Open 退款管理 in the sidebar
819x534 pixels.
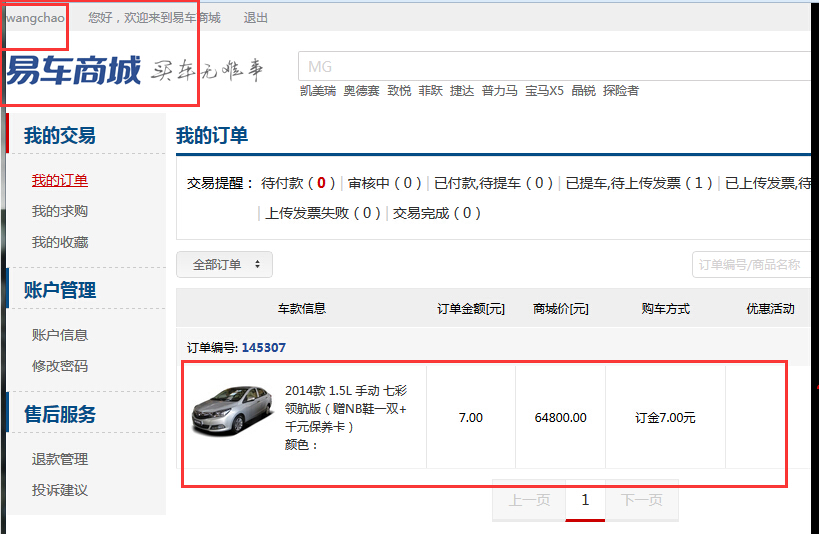pos(60,459)
